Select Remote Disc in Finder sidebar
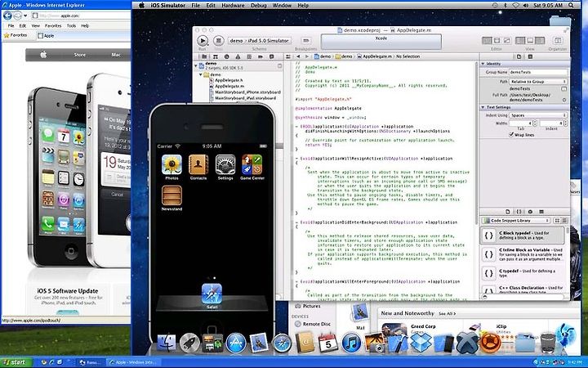Screen dimensions: 588x368 point(313,324)
